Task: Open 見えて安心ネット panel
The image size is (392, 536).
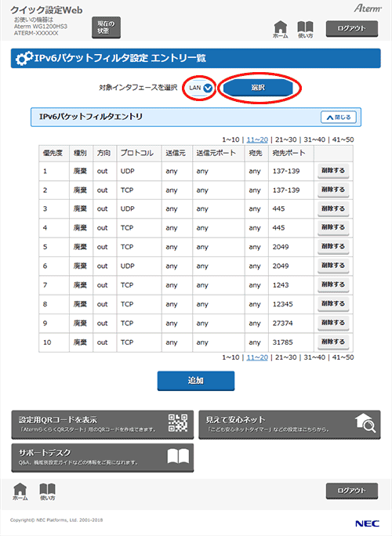Action: click(289, 425)
